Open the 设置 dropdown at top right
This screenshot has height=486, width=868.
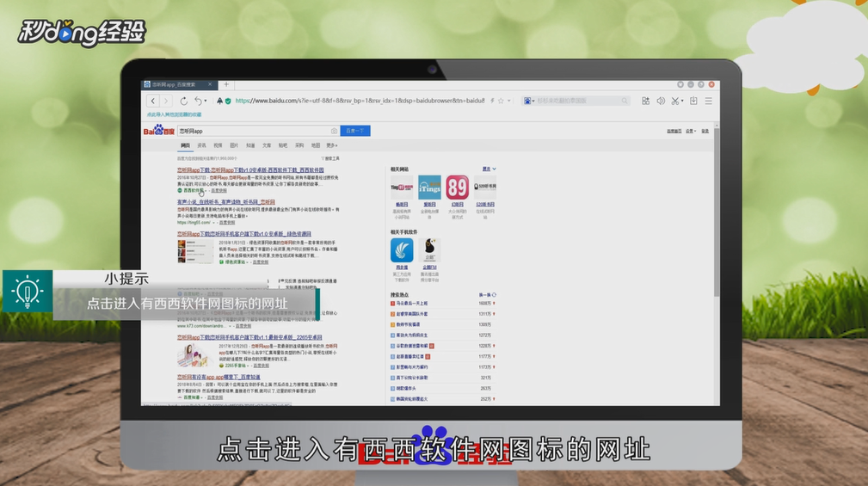pyautogui.click(x=691, y=132)
